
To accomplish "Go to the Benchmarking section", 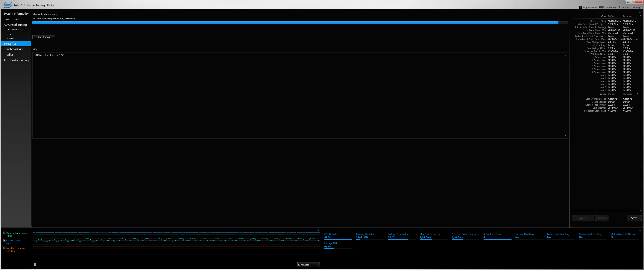I will pyautogui.click(x=13, y=49).
